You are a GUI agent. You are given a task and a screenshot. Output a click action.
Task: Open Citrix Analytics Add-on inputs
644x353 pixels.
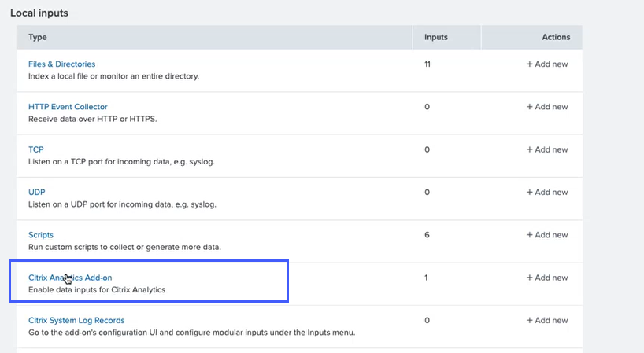[70, 278]
